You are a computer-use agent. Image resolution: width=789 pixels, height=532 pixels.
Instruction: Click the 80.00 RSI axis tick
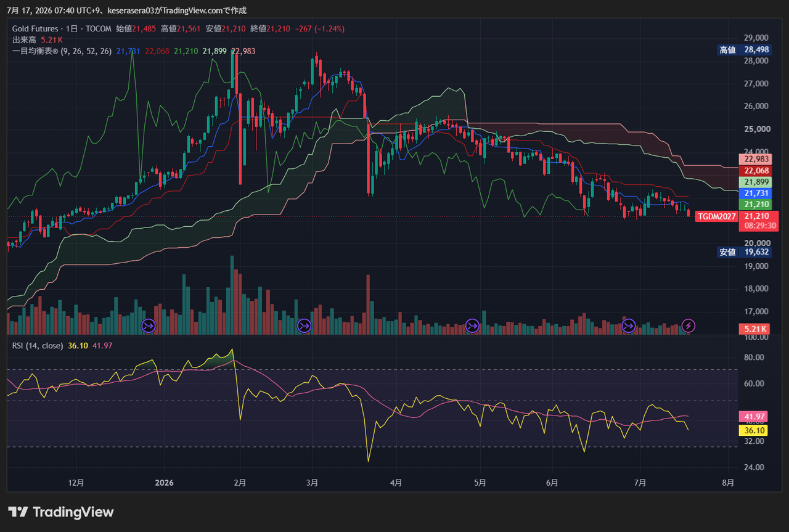[754, 358]
